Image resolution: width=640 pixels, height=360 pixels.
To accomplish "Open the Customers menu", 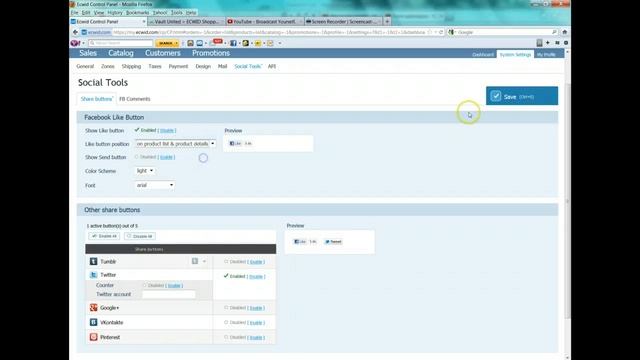I will 162,53.
